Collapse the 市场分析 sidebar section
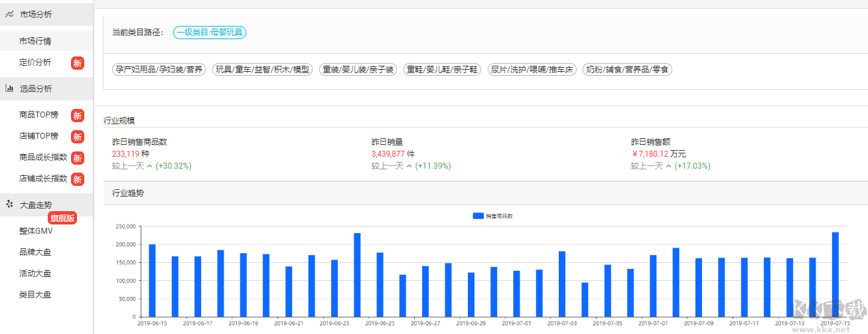Image resolution: width=868 pixels, height=334 pixels. click(36, 14)
